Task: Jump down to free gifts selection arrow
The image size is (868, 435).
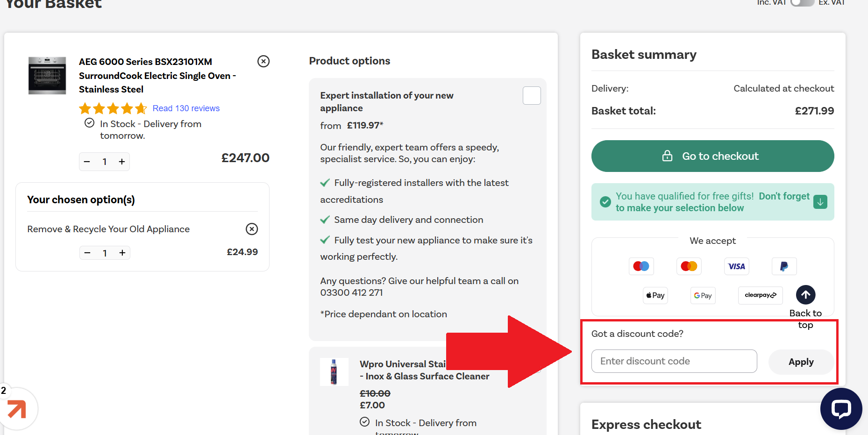Action: [x=820, y=202]
